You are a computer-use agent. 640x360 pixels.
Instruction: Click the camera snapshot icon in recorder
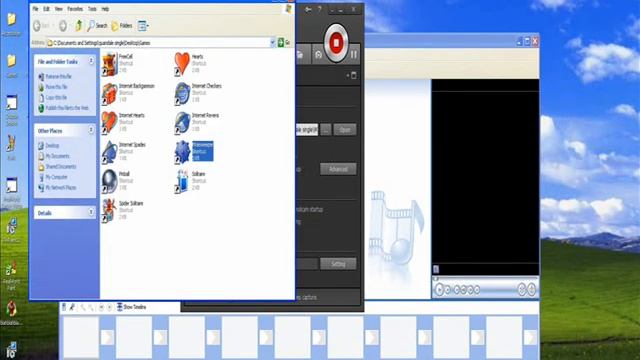coord(318,54)
